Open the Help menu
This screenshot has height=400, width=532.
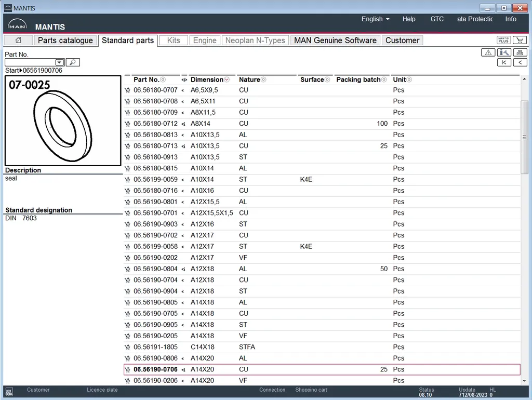tap(409, 19)
